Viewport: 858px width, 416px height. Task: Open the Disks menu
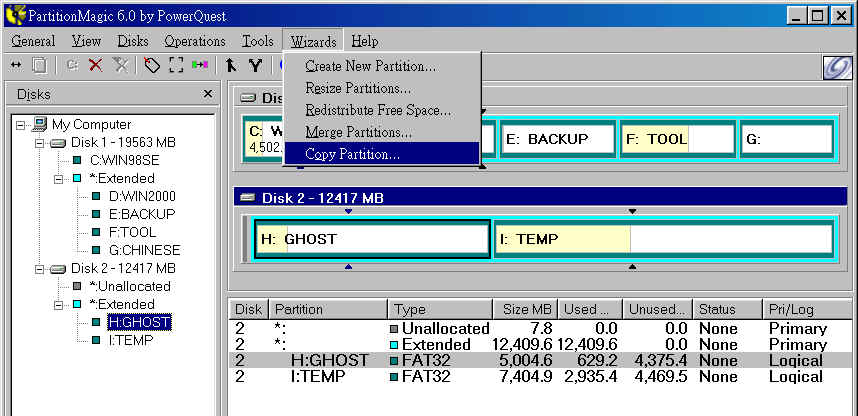pyautogui.click(x=133, y=41)
